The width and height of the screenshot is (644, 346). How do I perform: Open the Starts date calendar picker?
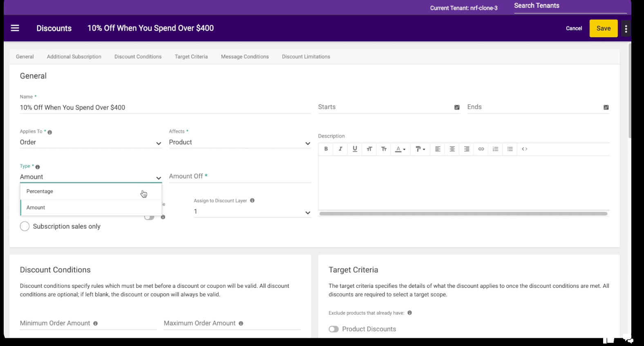tap(457, 107)
